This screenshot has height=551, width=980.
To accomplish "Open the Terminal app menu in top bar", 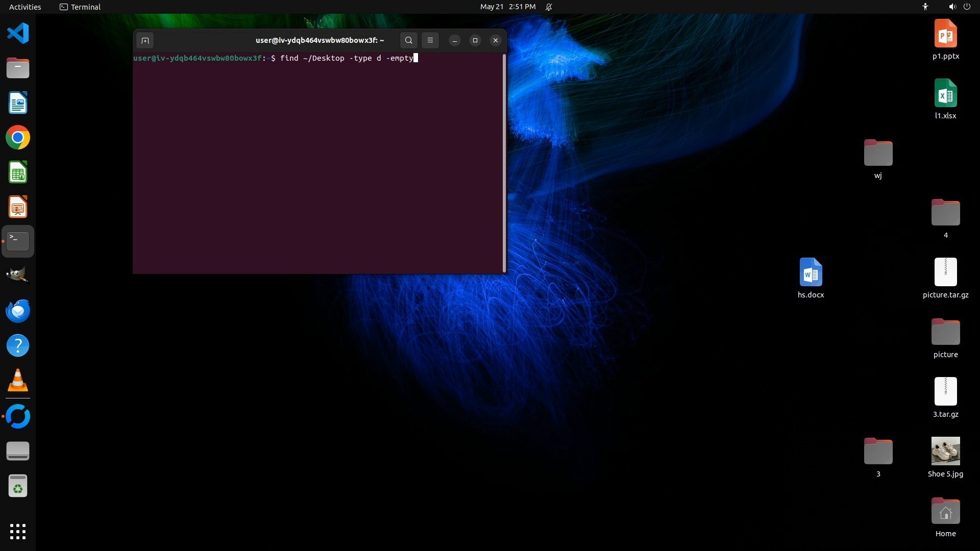I will [x=80, y=7].
